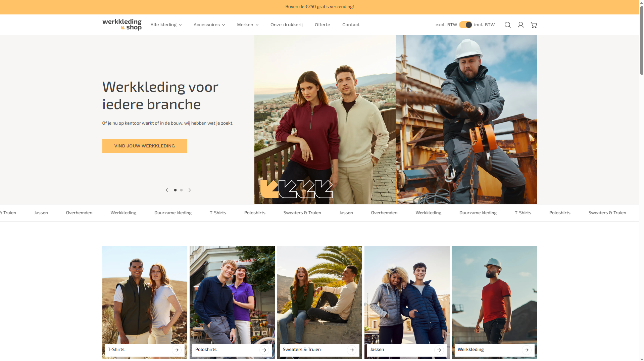Click the user account icon
Screen dimensions: 644x361
click(x=521, y=25)
